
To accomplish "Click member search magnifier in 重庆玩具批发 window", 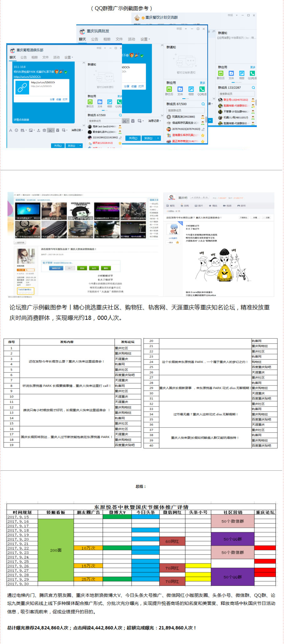I will (203, 104).
